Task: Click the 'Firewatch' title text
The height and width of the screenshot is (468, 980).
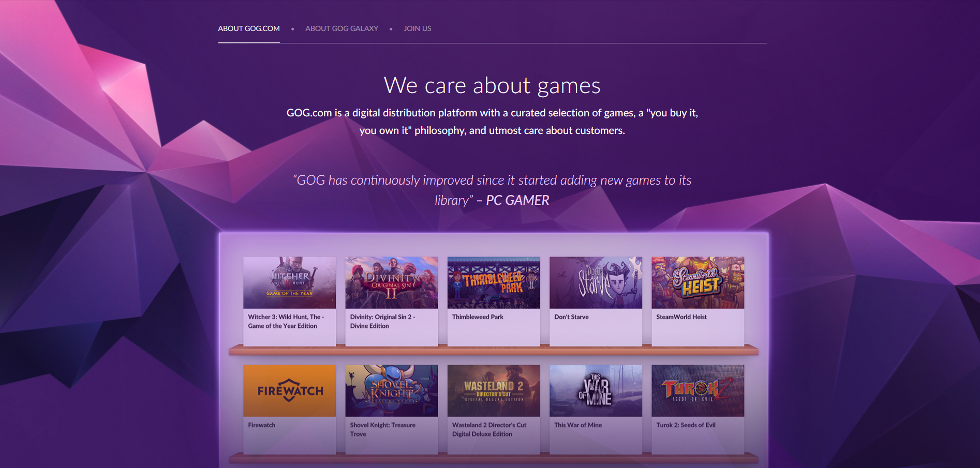Action: 261,425
